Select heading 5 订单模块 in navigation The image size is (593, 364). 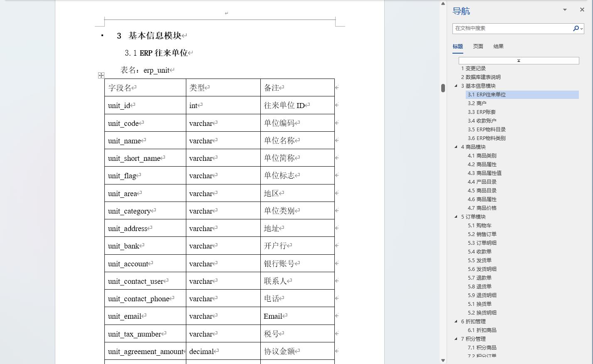(x=473, y=217)
